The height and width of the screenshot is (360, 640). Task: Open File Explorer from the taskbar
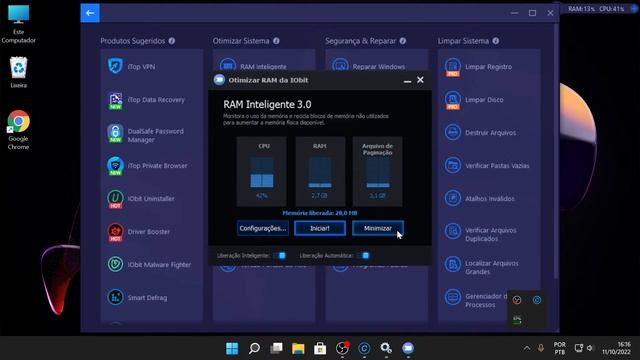pos(298,348)
